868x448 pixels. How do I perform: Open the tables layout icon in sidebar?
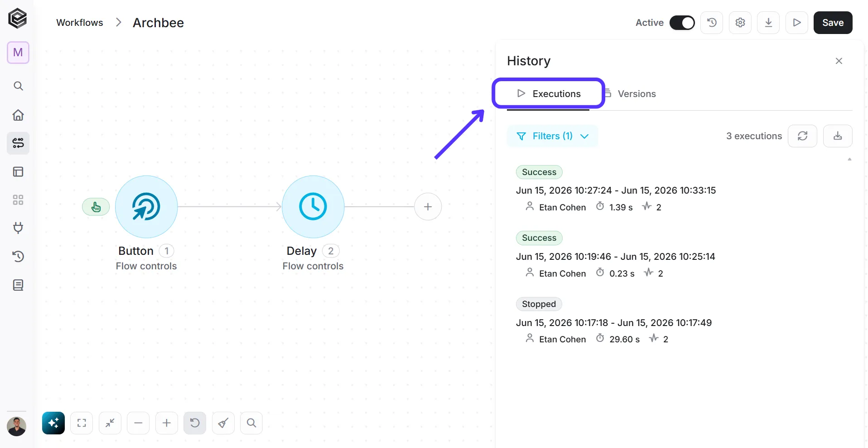click(18, 172)
